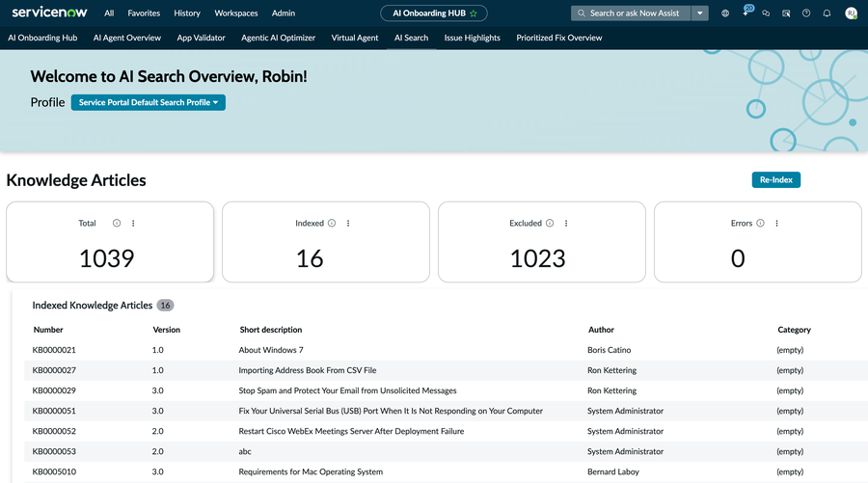The height and width of the screenshot is (483, 868).
Task: Click the Short description column header
Action: 271,330
